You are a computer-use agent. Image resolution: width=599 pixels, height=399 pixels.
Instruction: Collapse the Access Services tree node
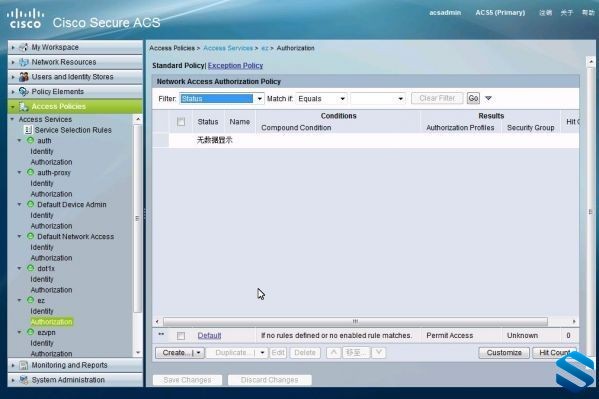point(12,120)
